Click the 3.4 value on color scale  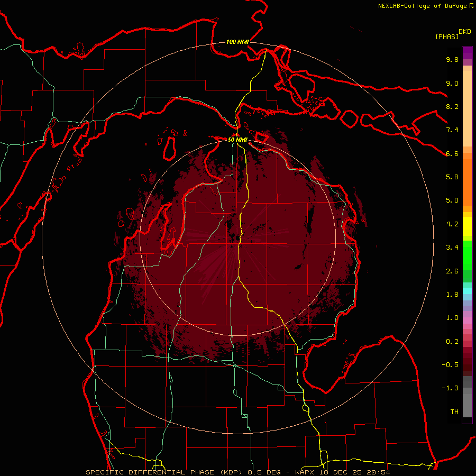452,248
